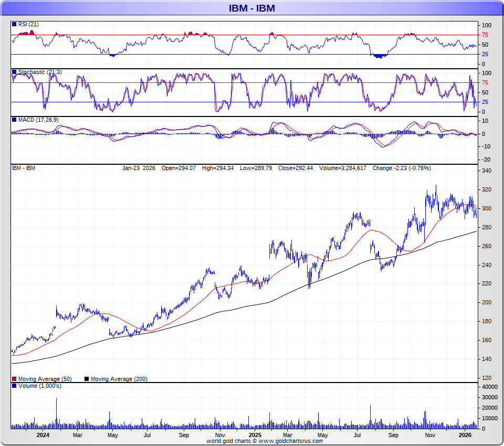Click the '-20' MACD axis label
Viewport: 504px width, 446px height.
coord(486,160)
